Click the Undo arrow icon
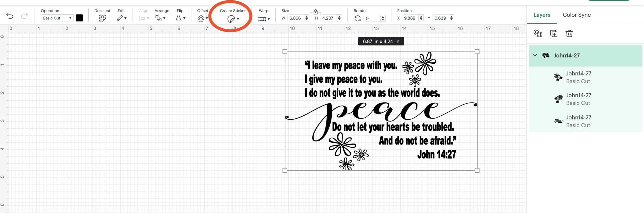 coord(10,16)
